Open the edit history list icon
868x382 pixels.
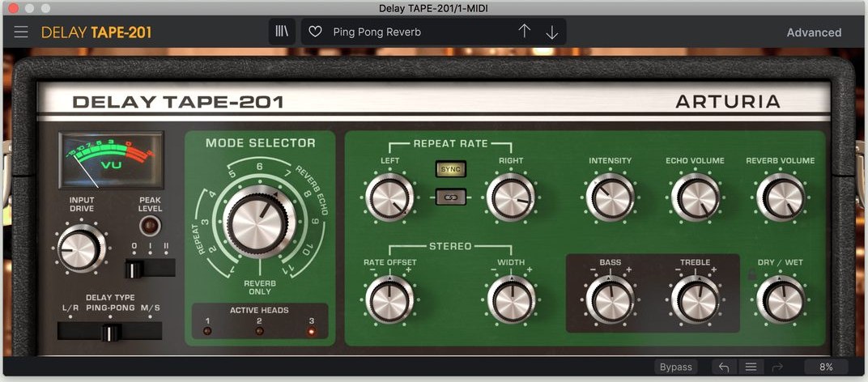pyautogui.click(x=751, y=367)
